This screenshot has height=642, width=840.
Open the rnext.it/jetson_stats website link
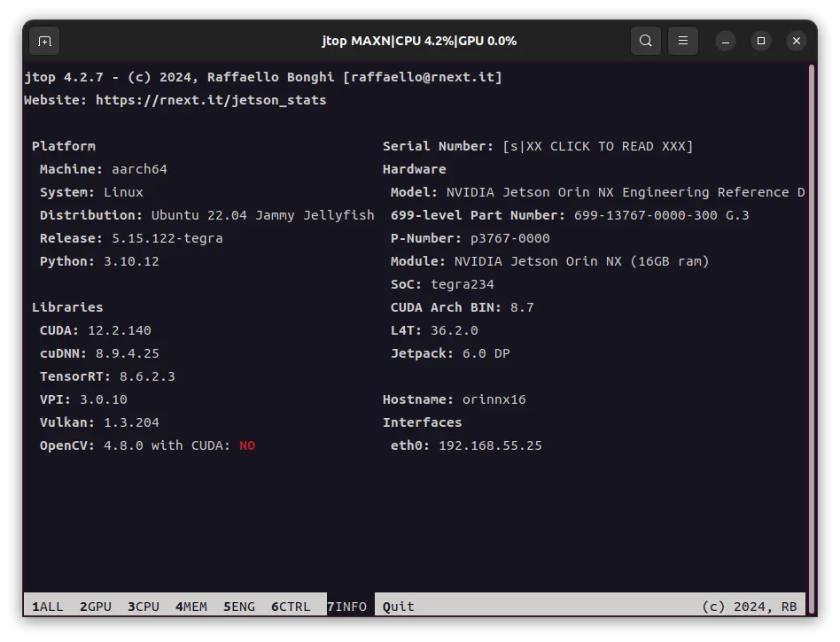click(x=211, y=100)
